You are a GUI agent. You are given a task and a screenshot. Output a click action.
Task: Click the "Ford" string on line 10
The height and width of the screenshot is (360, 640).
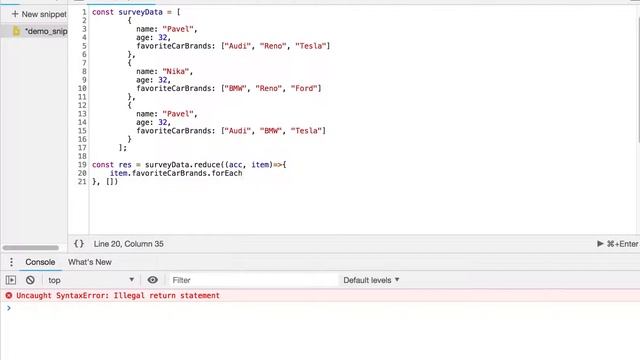pos(304,88)
